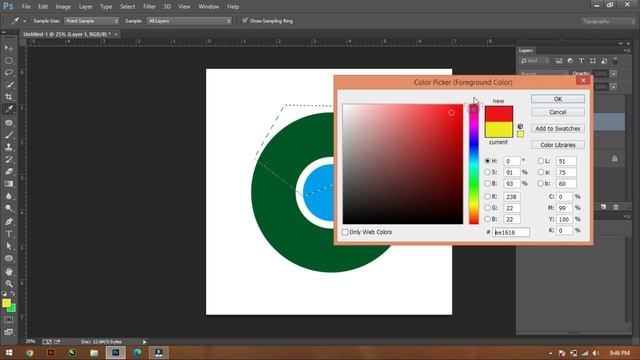Filter layers by adjustment layers icon

coord(570,61)
